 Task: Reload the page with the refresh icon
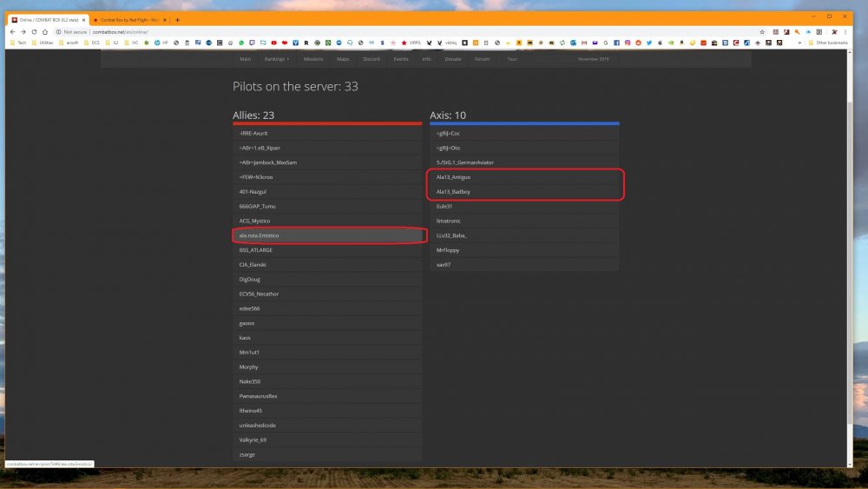[34, 31]
